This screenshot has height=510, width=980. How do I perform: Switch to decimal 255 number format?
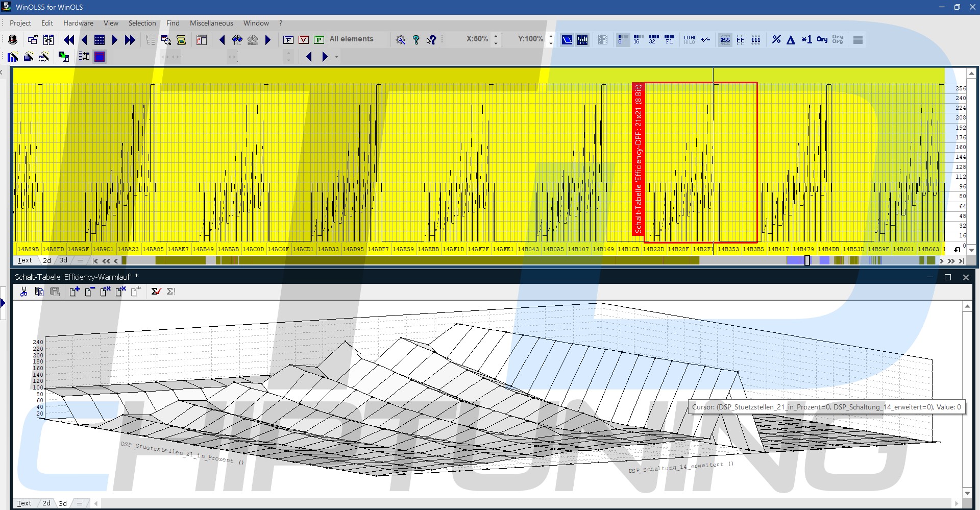[725, 39]
